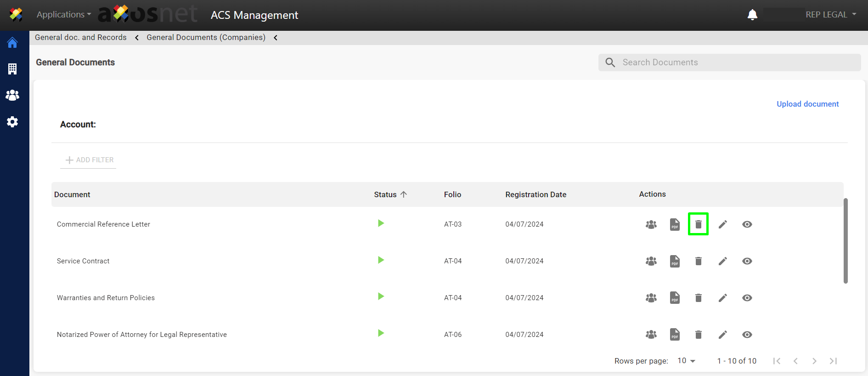Screen dimensions: 868x376
Task: Select General Documents (Companies) breadcrumb
Action: click(x=206, y=38)
